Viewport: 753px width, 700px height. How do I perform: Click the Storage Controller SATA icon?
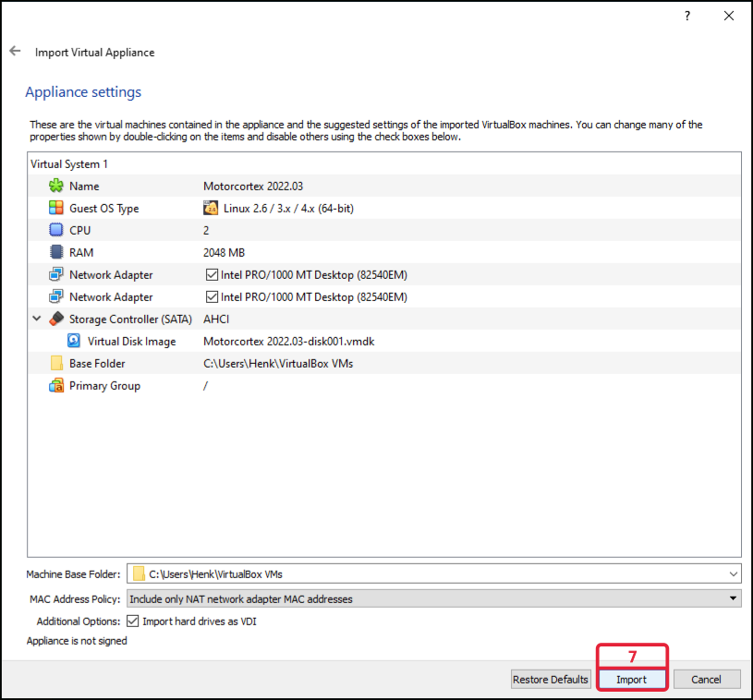pos(56,319)
